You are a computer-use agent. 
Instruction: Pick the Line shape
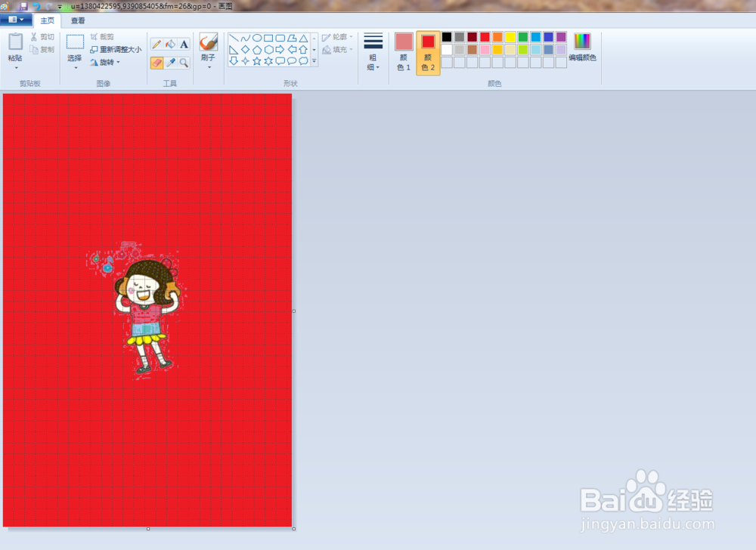point(234,38)
